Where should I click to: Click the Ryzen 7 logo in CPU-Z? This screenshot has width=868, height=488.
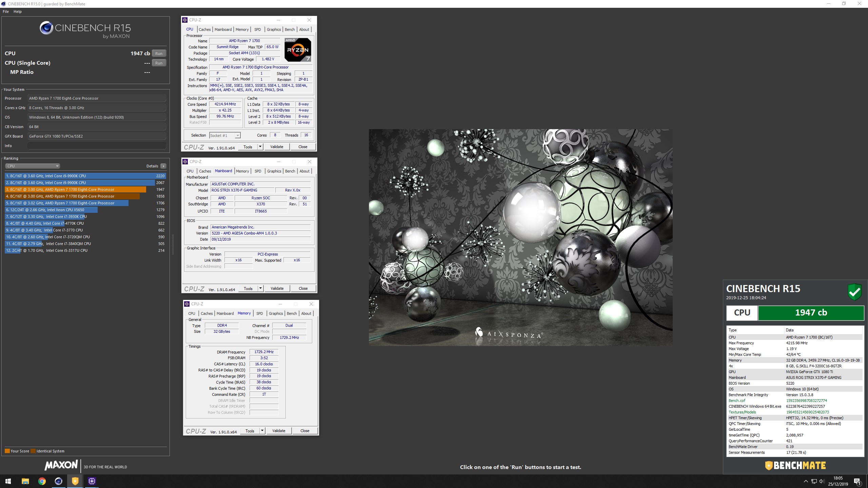point(298,50)
